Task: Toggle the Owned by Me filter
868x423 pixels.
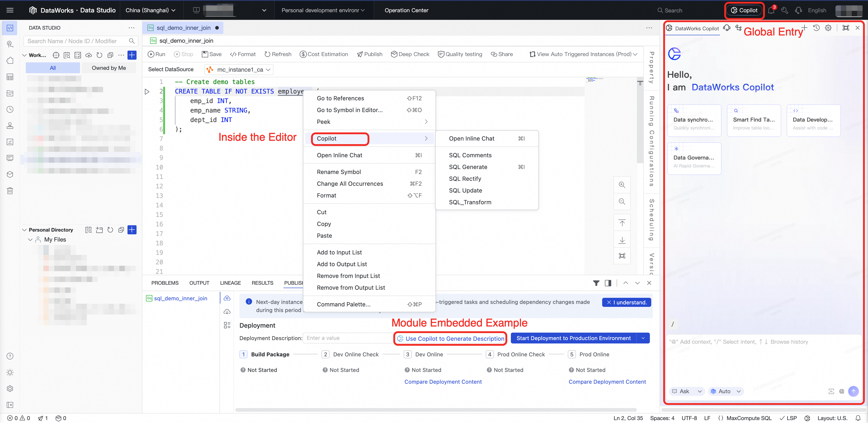Action: tap(108, 68)
